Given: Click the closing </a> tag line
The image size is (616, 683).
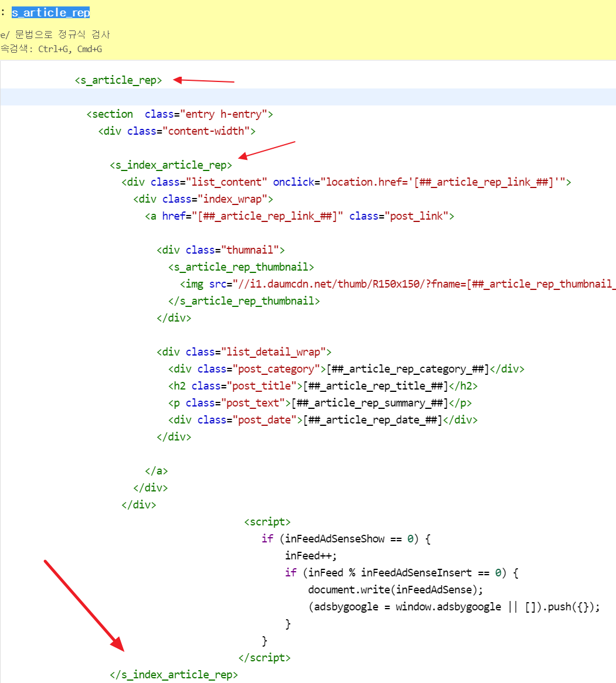Looking at the screenshot, I should 156,471.
